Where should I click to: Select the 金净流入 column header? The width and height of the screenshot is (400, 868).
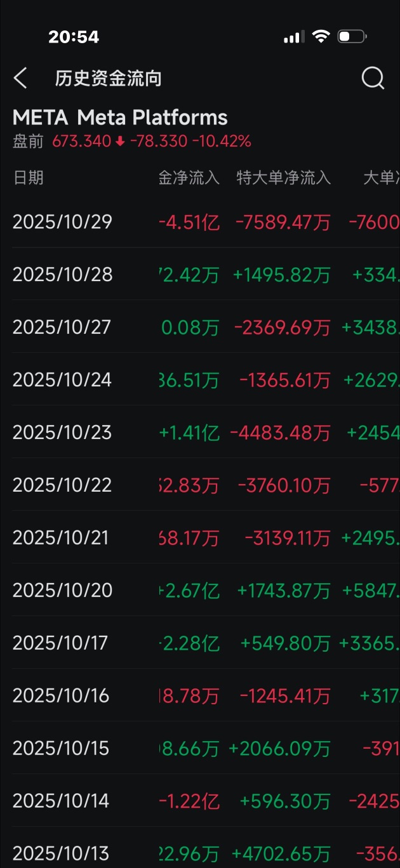coord(189,178)
